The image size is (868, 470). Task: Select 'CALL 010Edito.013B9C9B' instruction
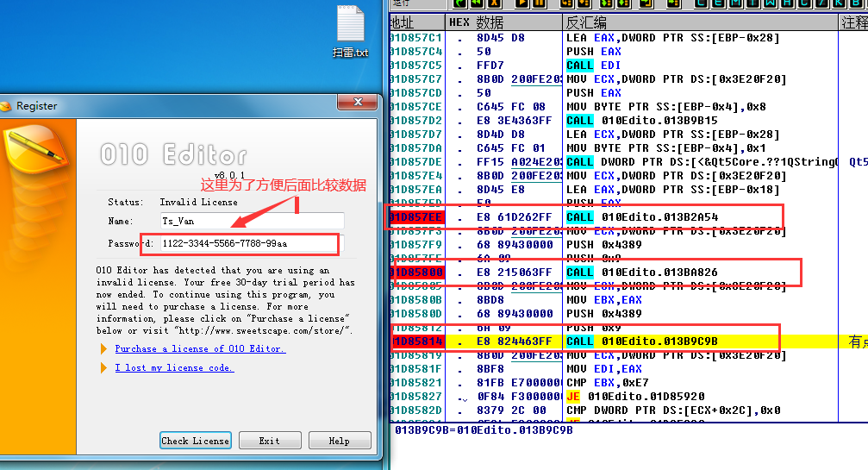click(642, 342)
